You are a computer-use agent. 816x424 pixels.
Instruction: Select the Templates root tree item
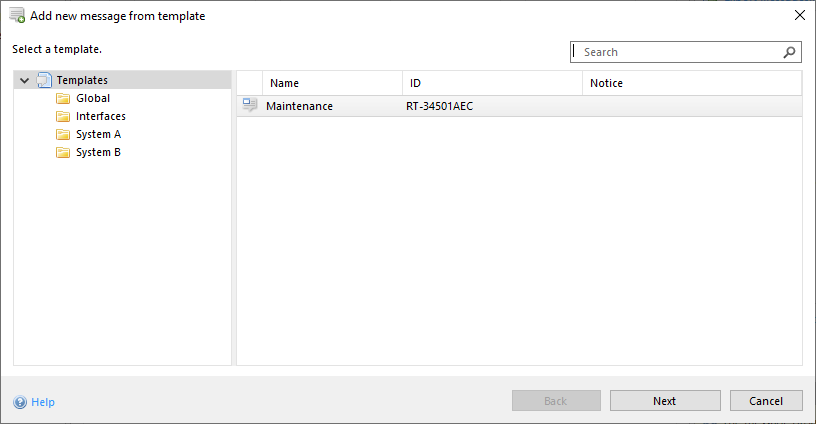(82, 80)
